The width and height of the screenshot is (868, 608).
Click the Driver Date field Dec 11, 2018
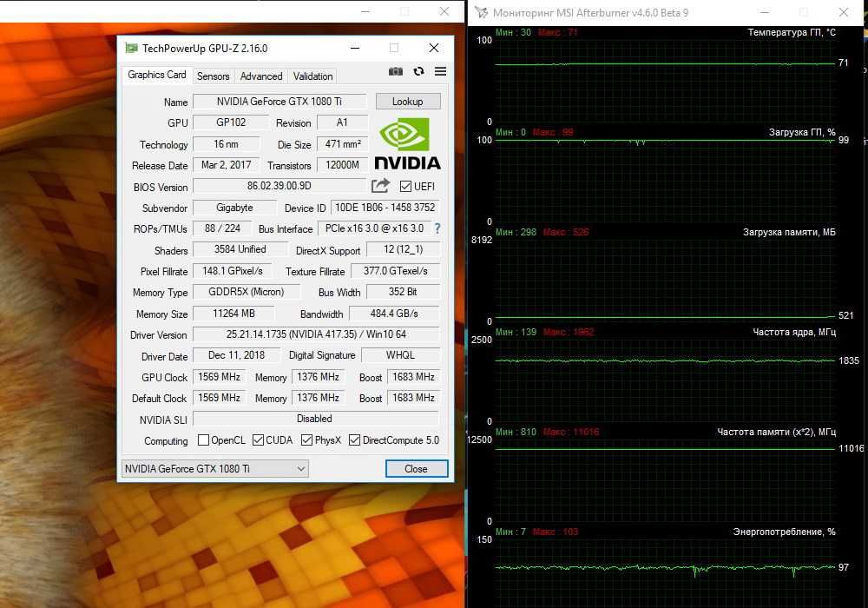(x=236, y=355)
